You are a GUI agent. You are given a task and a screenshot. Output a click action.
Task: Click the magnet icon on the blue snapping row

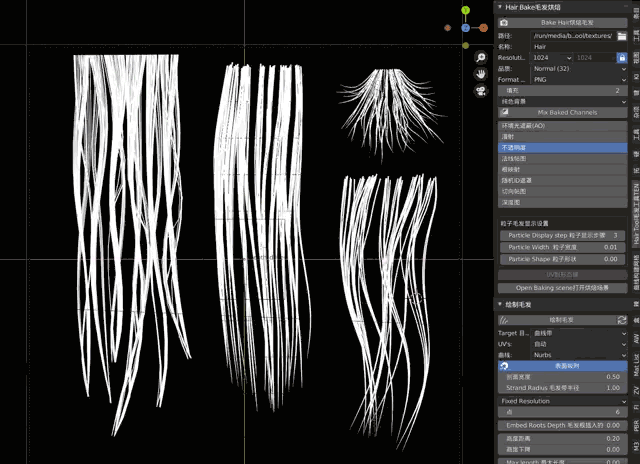(x=504, y=366)
